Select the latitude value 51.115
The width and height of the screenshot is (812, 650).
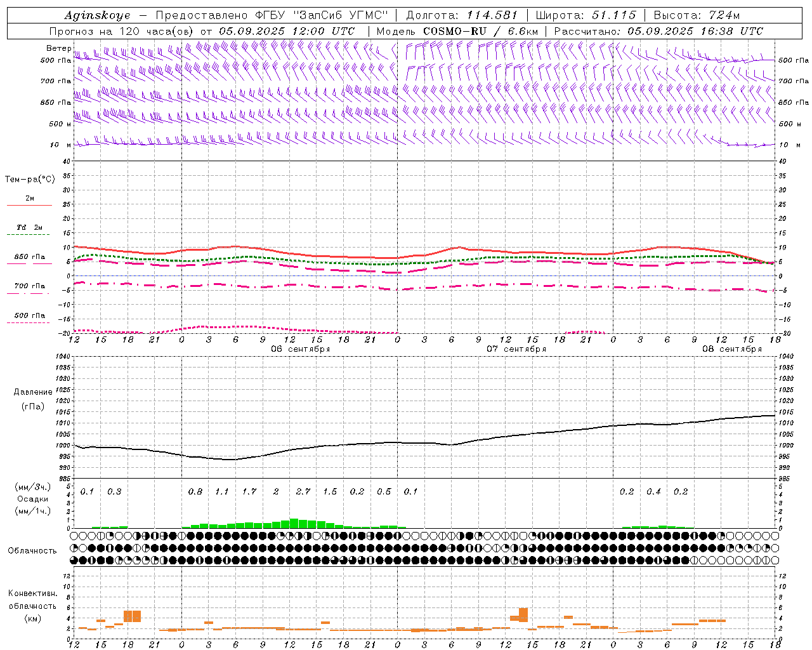613,15
